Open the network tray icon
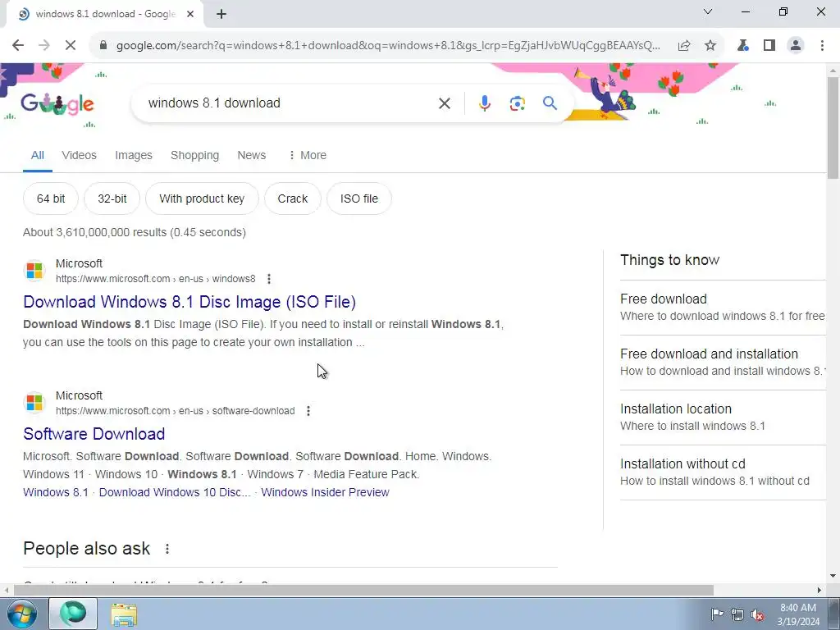The image size is (840, 630). point(737,614)
